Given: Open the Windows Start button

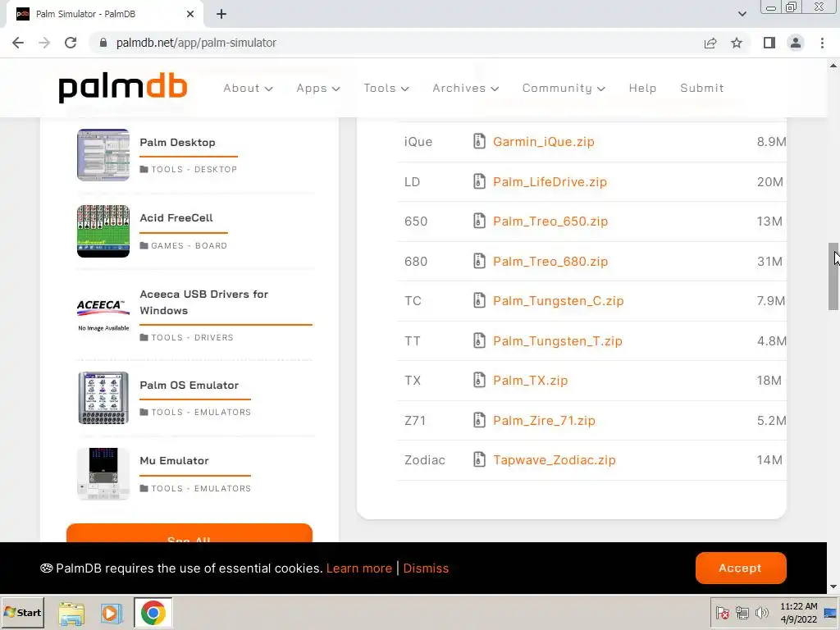Looking at the screenshot, I should point(22,613).
